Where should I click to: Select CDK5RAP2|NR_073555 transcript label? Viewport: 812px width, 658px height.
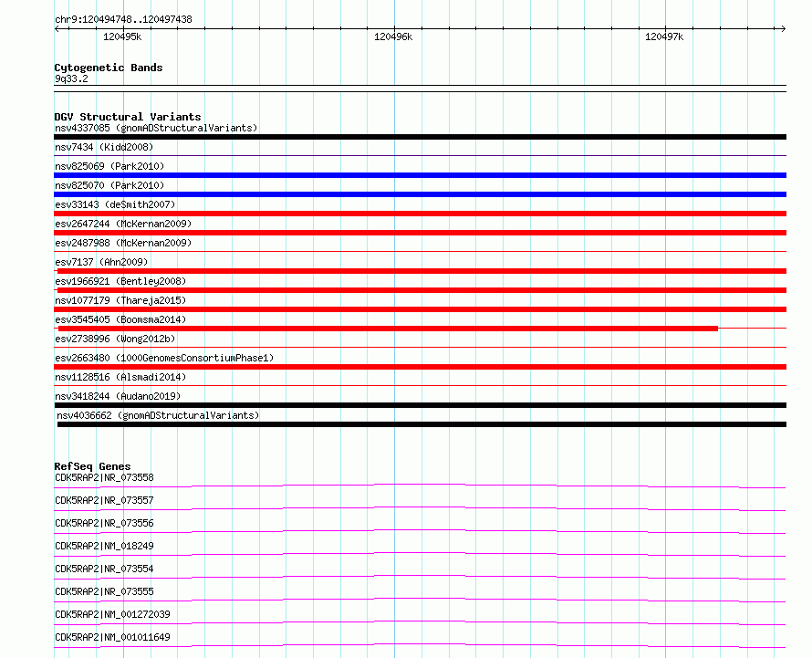pyautogui.click(x=104, y=591)
